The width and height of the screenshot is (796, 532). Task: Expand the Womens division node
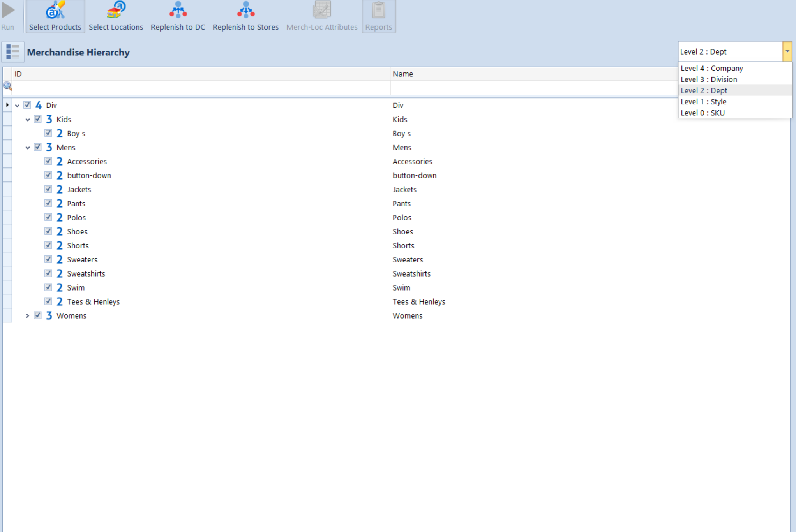click(x=28, y=316)
